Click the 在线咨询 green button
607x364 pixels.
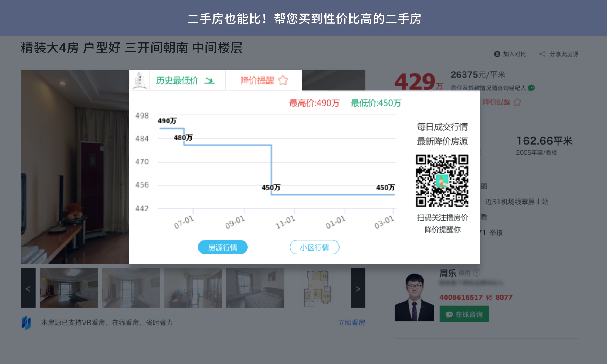tap(464, 314)
